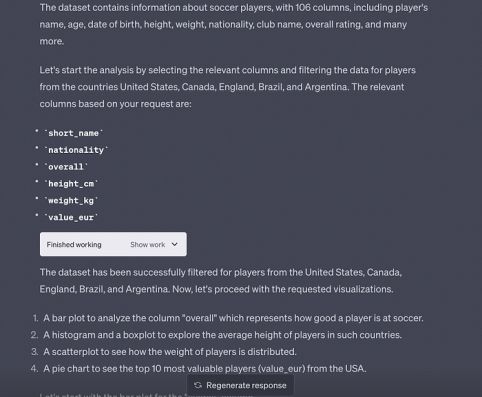Click the Regenerate response button
The width and height of the screenshot is (482, 397).
pos(240,385)
